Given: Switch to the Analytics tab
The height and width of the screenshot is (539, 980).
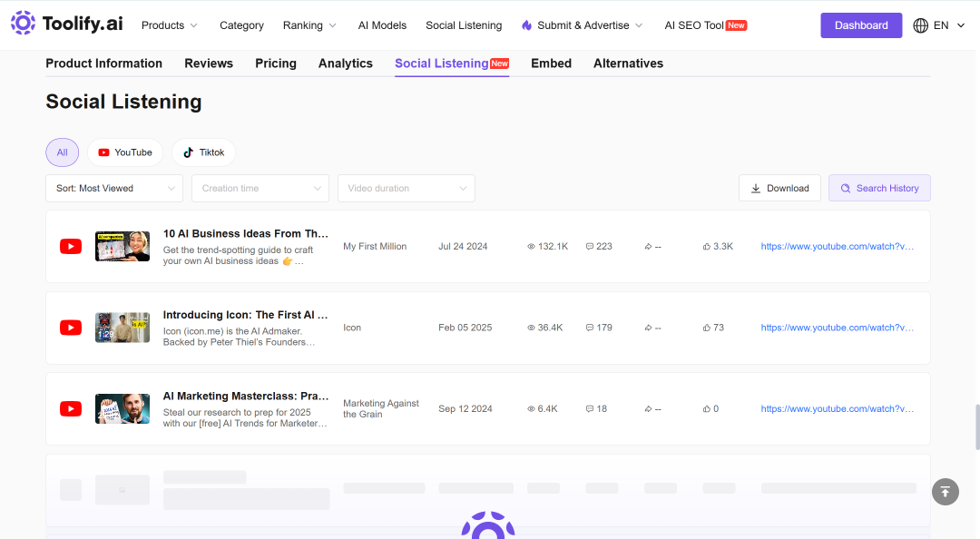Looking at the screenshot, I should pos(346,64).
